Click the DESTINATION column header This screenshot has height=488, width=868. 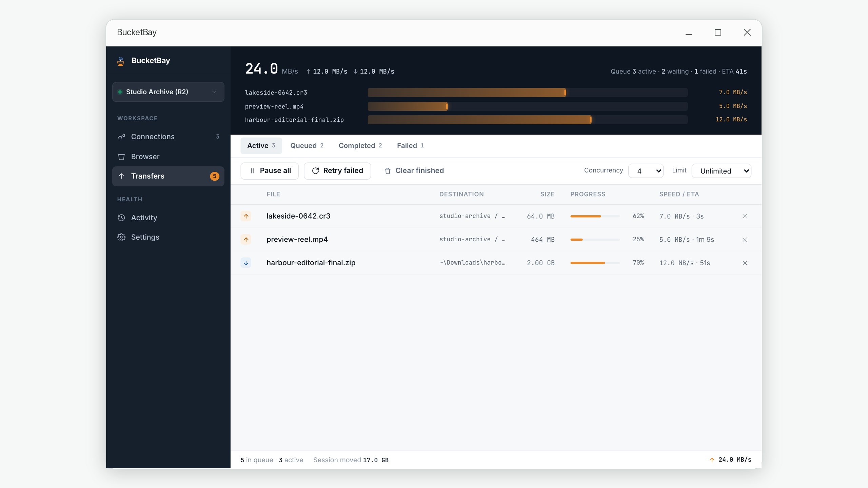[461, 195]
